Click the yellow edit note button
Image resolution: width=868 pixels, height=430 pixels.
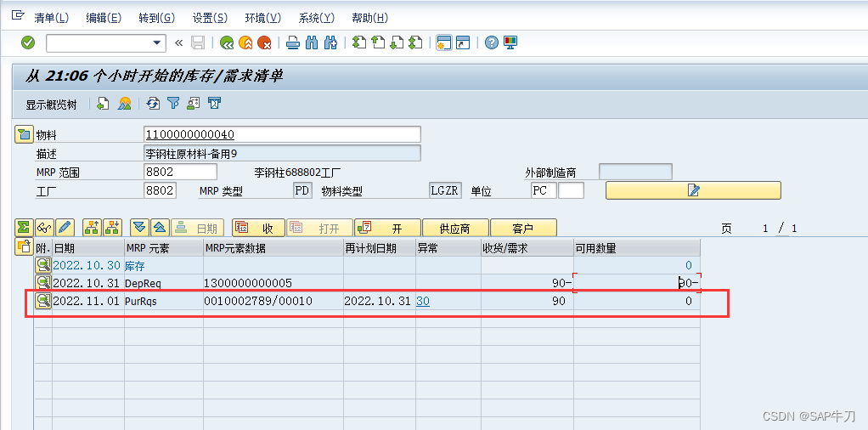point(693,190)
